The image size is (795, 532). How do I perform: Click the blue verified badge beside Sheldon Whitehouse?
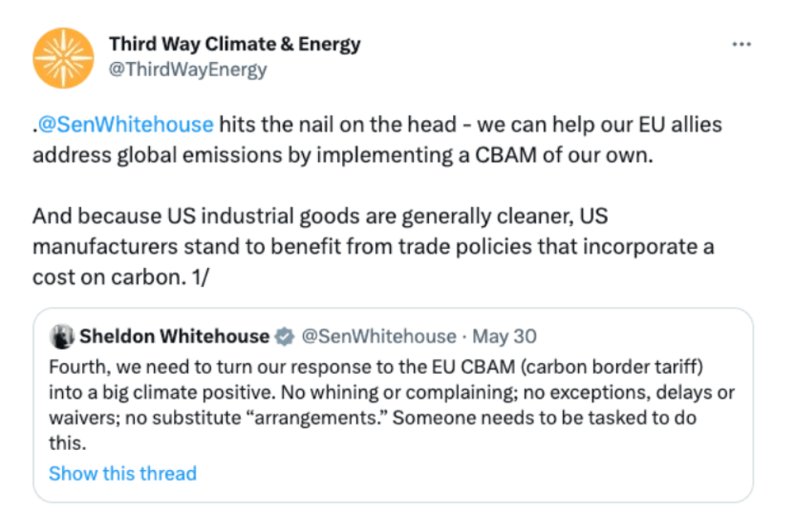pyautogui.click(x=284, y=336)
